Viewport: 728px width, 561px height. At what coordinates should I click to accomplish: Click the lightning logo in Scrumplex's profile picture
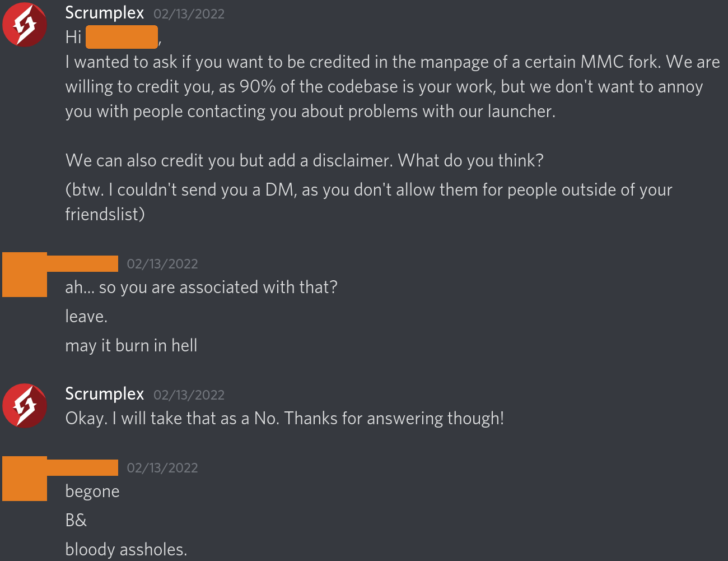(25, 24)
